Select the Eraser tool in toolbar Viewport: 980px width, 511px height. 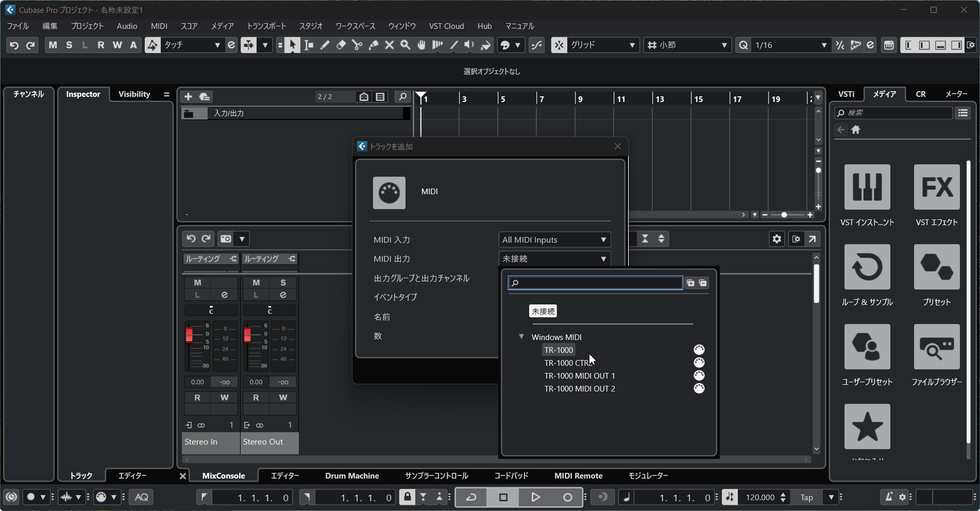click(x=341, y=45)
